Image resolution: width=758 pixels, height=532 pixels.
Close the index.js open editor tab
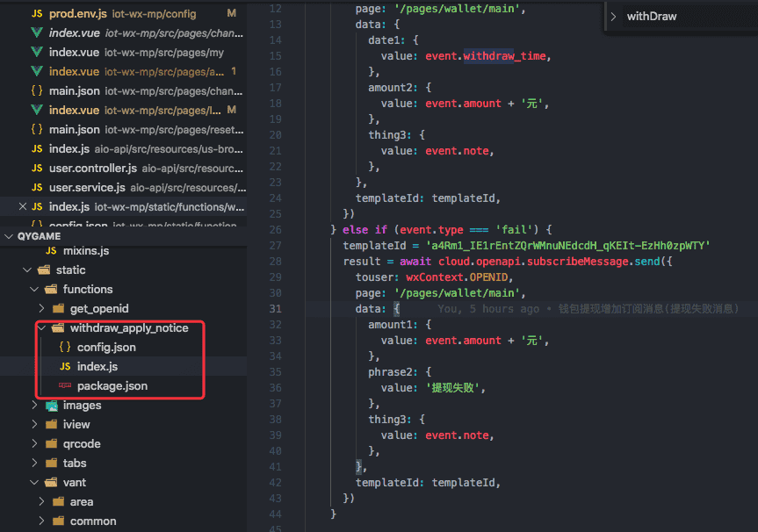coord(22,207)
